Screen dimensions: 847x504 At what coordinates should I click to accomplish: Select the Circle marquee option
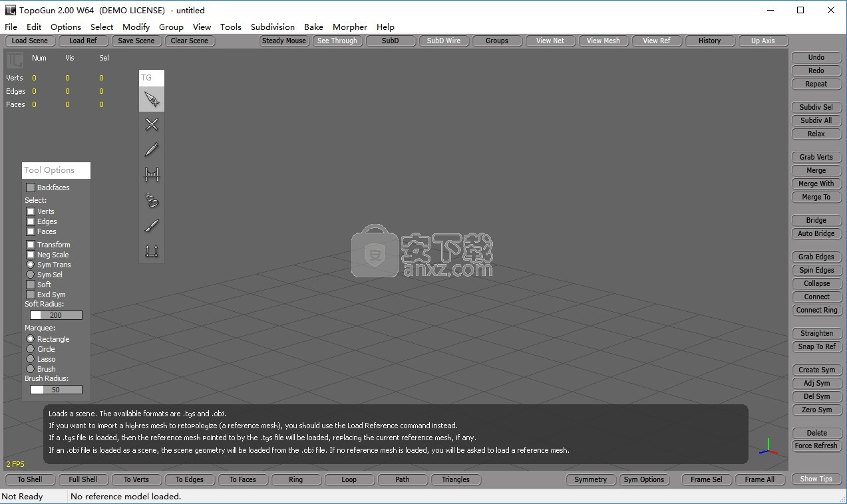coord(31,349)
